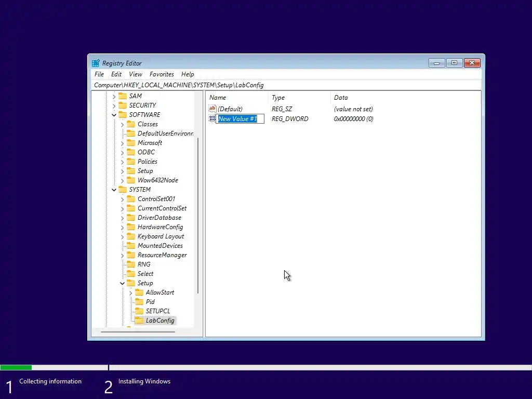
Task: Expand the Policies key
Action: click(x=122, y=162)
